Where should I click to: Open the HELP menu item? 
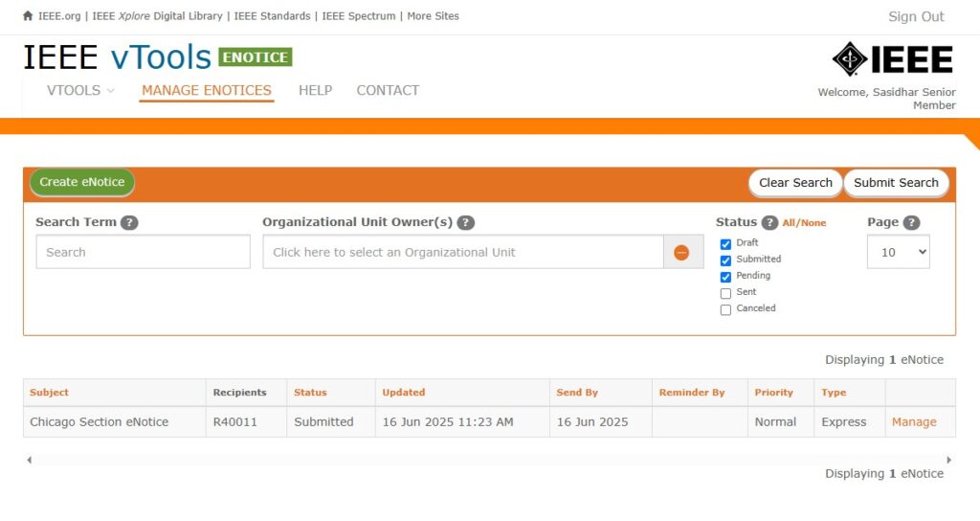click(x=315, y=90)
